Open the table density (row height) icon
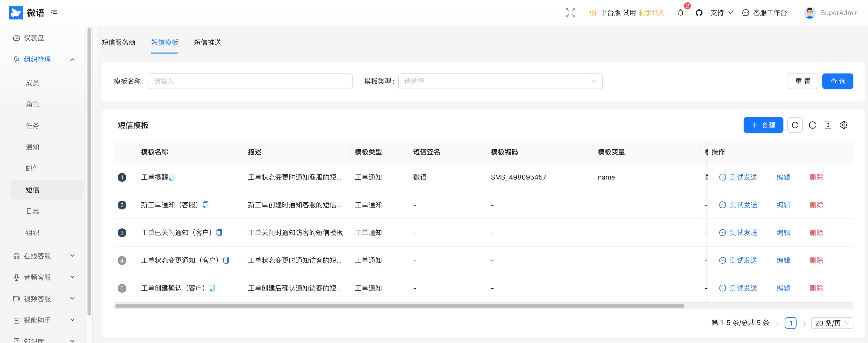The height and width of the screenshot is (343, 868). [x=828, y=125]
